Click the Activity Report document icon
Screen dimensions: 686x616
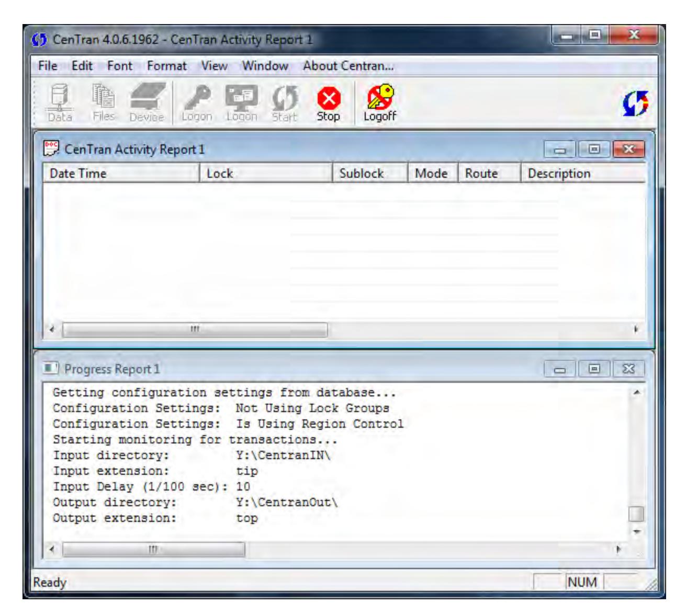point(51,149)
